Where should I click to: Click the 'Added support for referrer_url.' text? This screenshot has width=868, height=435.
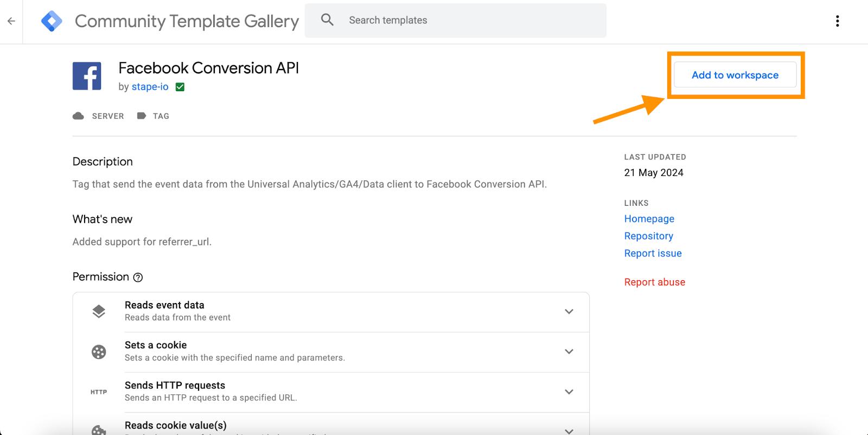(142, 242)
